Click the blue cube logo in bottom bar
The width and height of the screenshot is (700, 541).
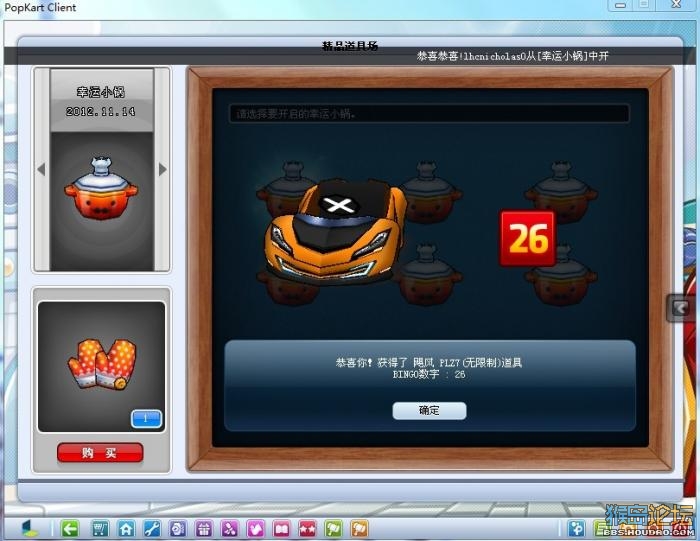pos(30,529)
